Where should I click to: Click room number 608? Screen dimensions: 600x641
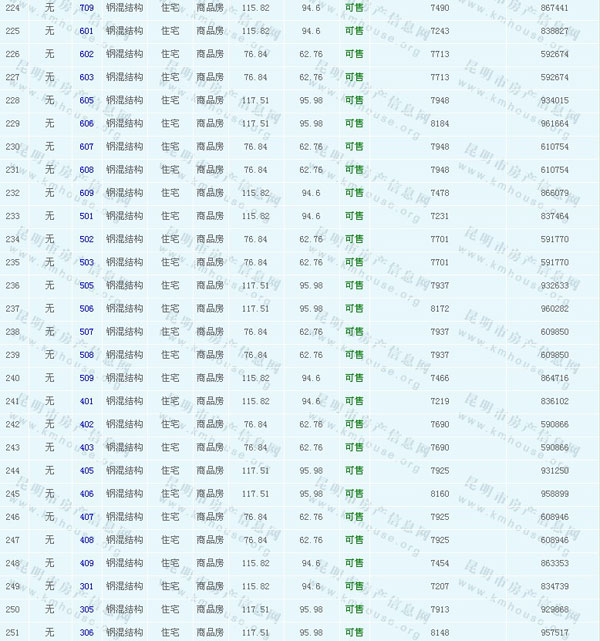[86, 170]
